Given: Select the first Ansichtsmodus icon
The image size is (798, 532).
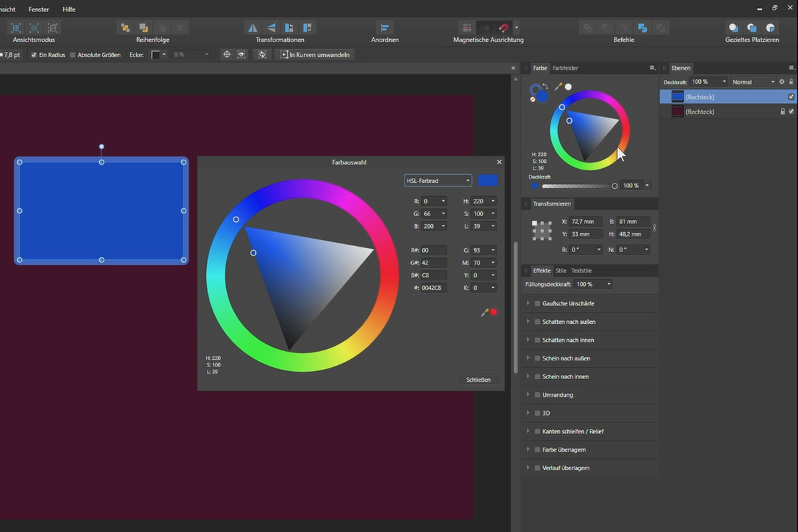Looking at the screenshot, I should 15,27.
